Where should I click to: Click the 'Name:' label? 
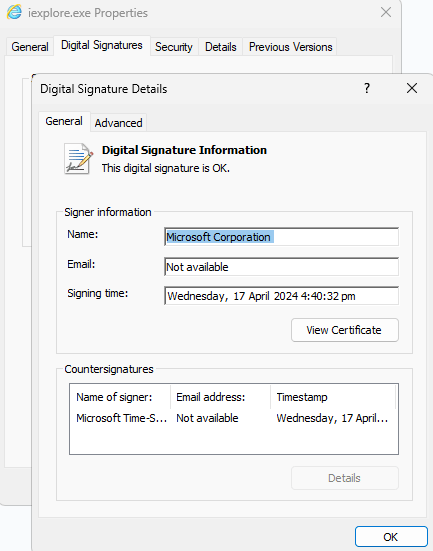(83, 234)
